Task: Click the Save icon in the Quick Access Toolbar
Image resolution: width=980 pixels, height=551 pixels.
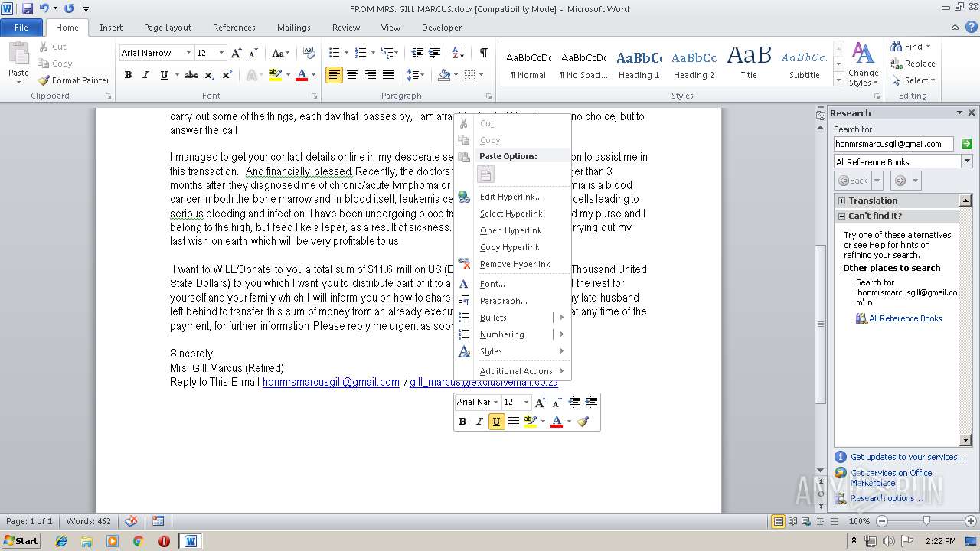Action: tap(28, 8)
